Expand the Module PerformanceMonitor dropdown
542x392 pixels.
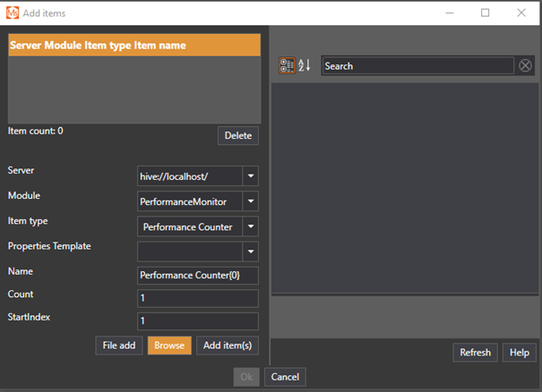(x=251, y=202)
